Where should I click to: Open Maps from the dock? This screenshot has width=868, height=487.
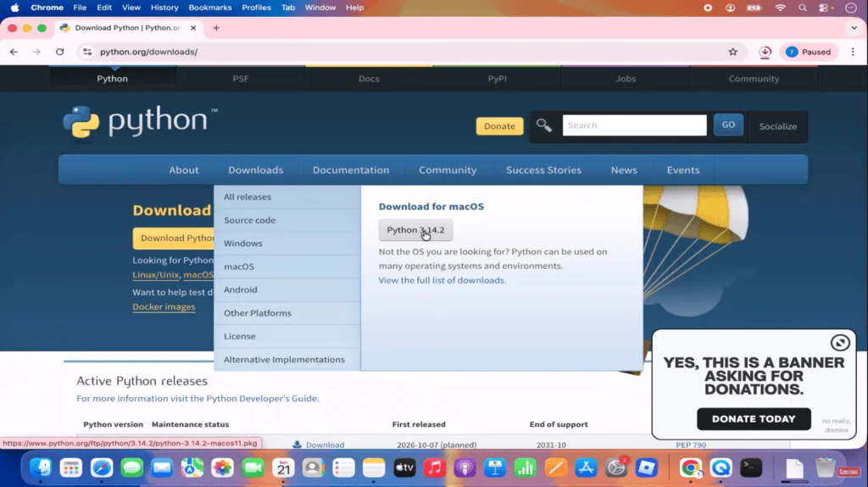tap(192, 467)
